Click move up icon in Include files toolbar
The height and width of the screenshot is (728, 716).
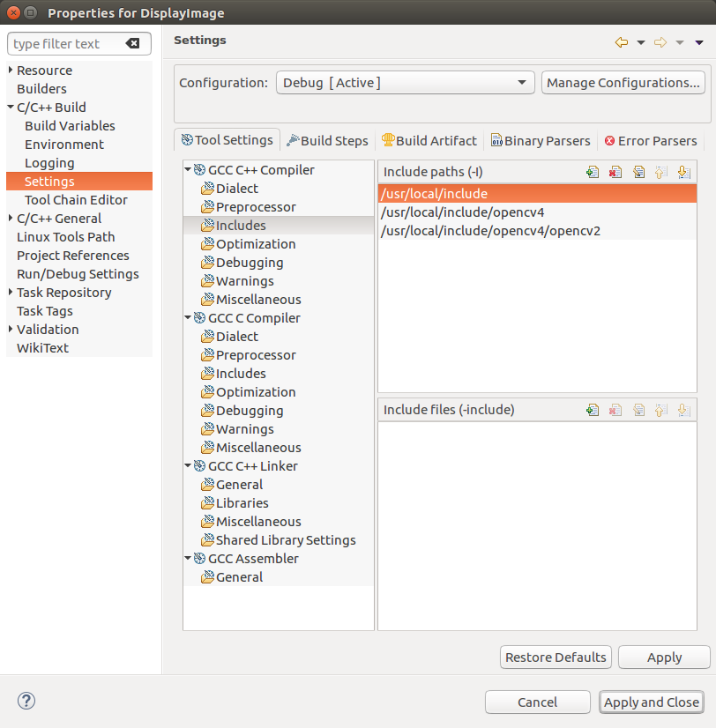(x=660, y=410)
